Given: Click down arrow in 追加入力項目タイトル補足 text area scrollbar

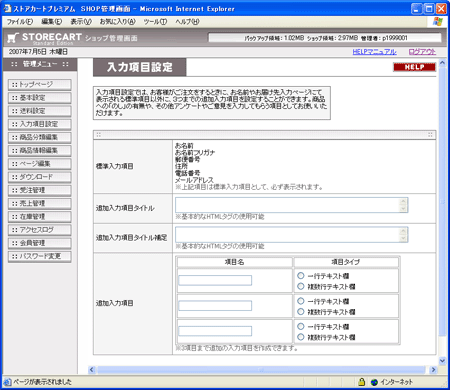Looking at the screenshot, I should [x=403, y=238].
